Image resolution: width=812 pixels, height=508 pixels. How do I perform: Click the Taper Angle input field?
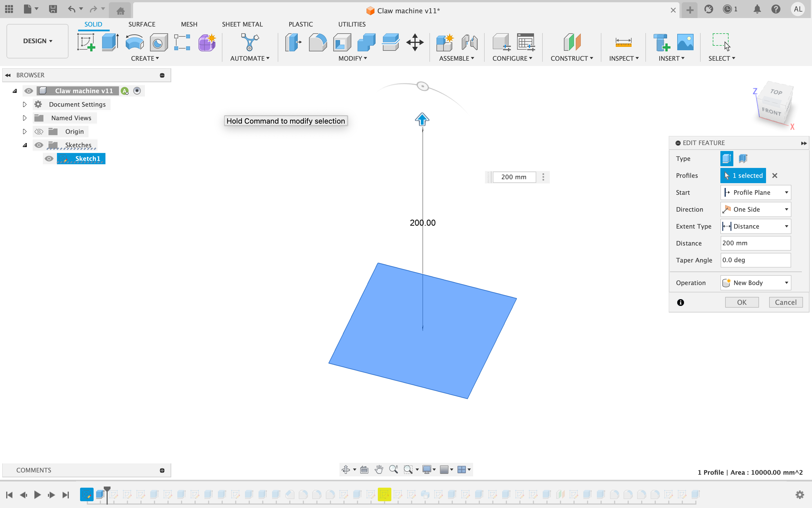pos(756,260)
